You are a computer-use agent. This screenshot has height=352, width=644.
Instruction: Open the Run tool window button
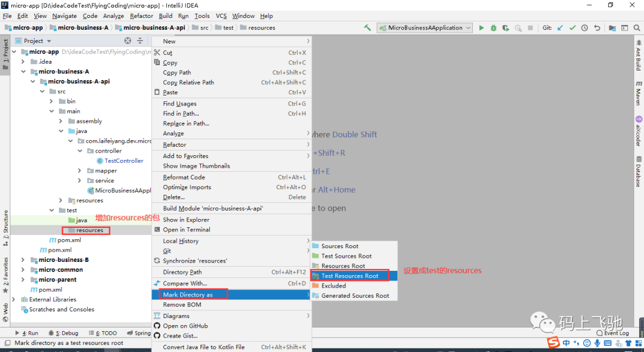(27, 333)
